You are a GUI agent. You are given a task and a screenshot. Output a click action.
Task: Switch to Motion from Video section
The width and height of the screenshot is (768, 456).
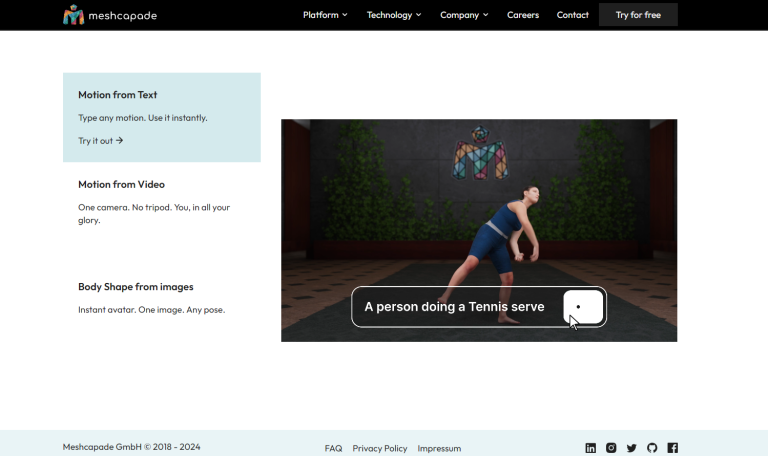(x=121, y=185)
